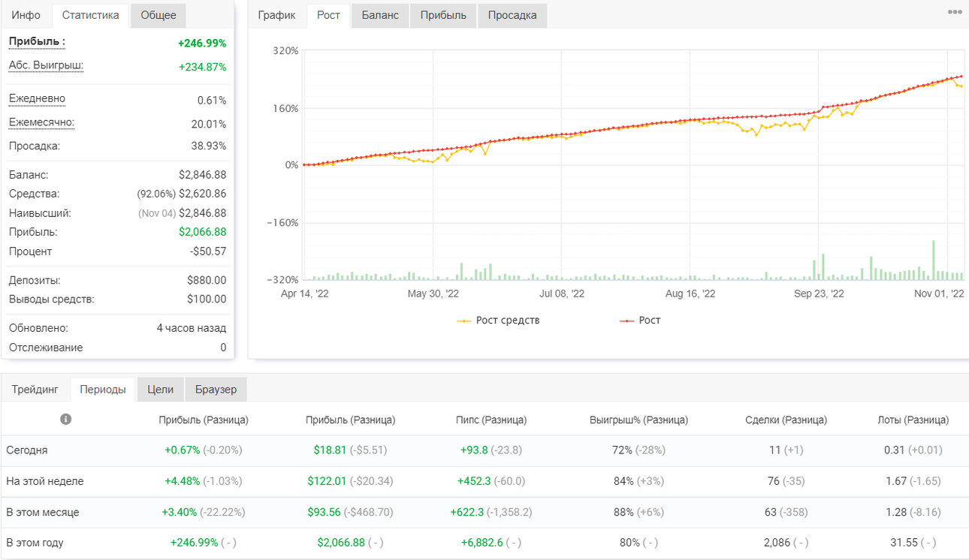Click the 20.01% monthly value
The height and width of the screenshot is (560, 969).
(209, 124)
